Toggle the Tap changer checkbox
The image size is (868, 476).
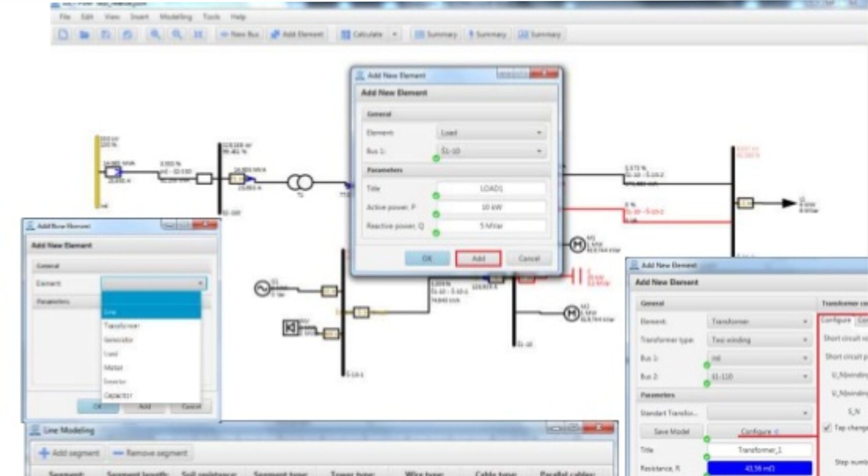tap(827, 427)
